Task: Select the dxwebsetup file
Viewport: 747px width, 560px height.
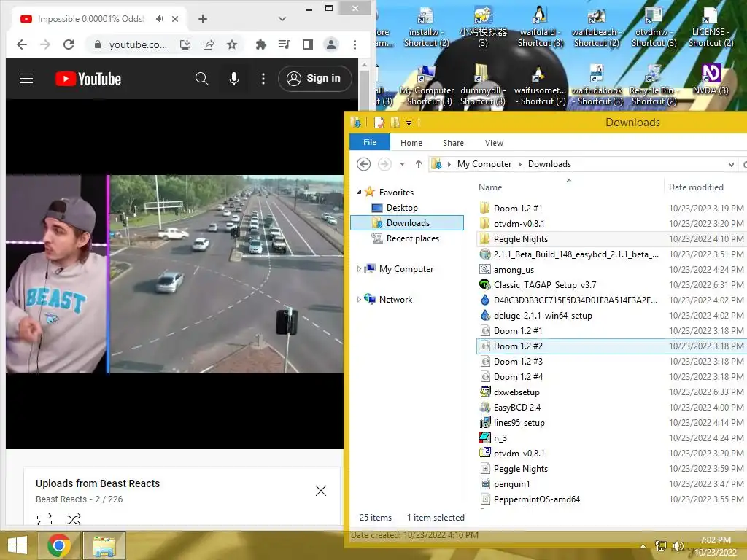Action: click(516, 392)
